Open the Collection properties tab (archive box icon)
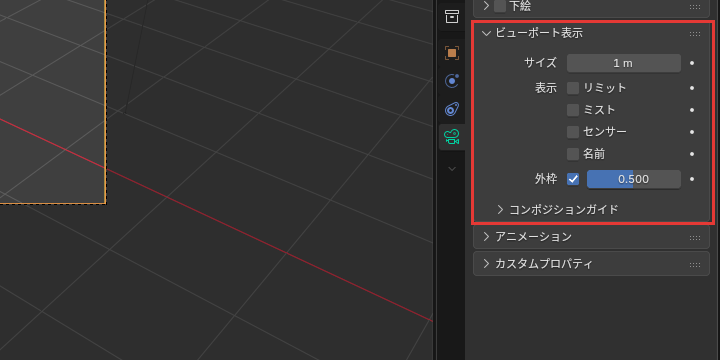Screen dimensions: 720x360 tap(452, 17)
